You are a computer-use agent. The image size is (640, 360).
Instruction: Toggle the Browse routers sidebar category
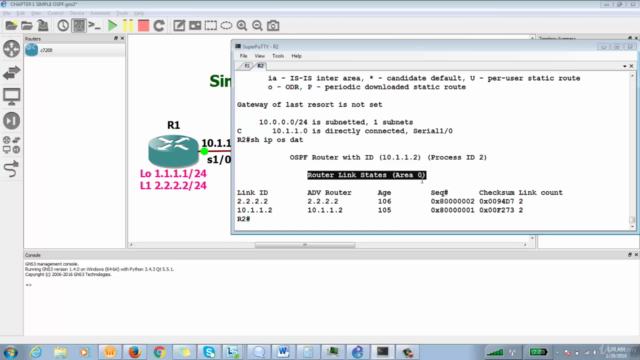click(11, 49)
